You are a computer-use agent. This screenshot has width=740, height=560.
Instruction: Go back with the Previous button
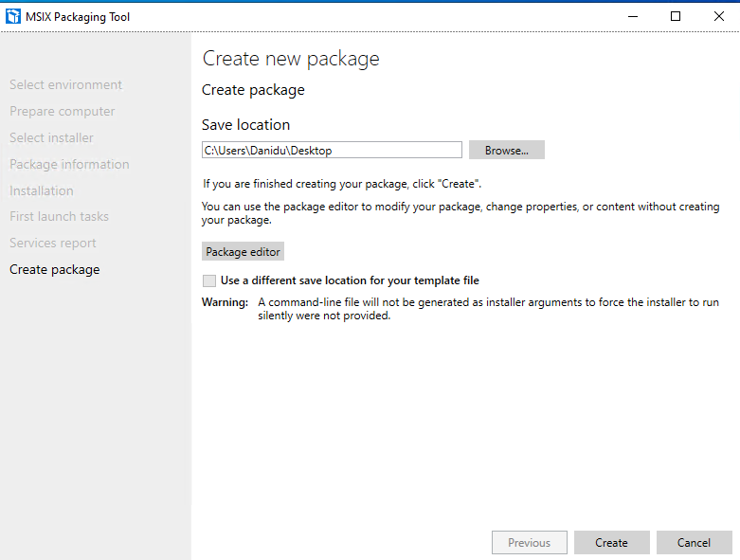pos(529,543)
